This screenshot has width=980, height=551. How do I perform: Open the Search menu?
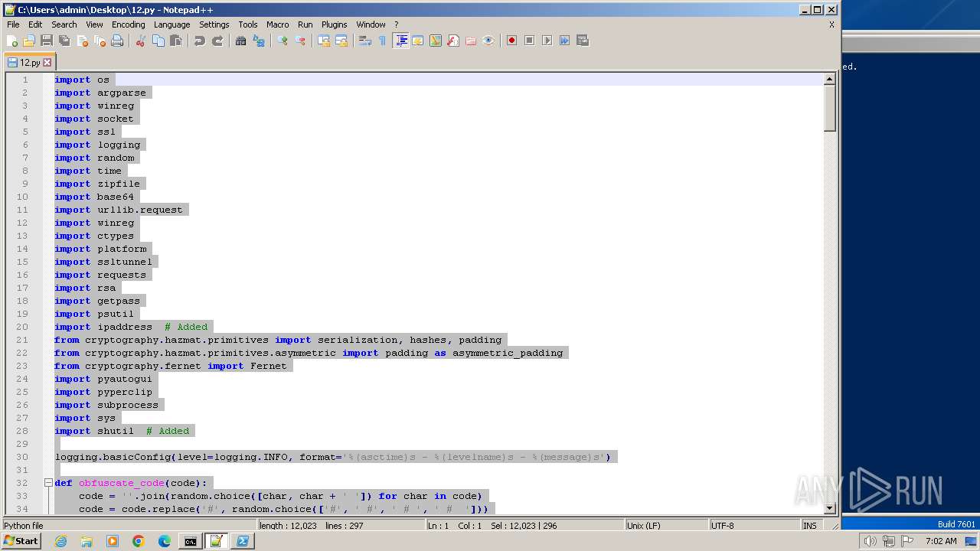(64, 24)
